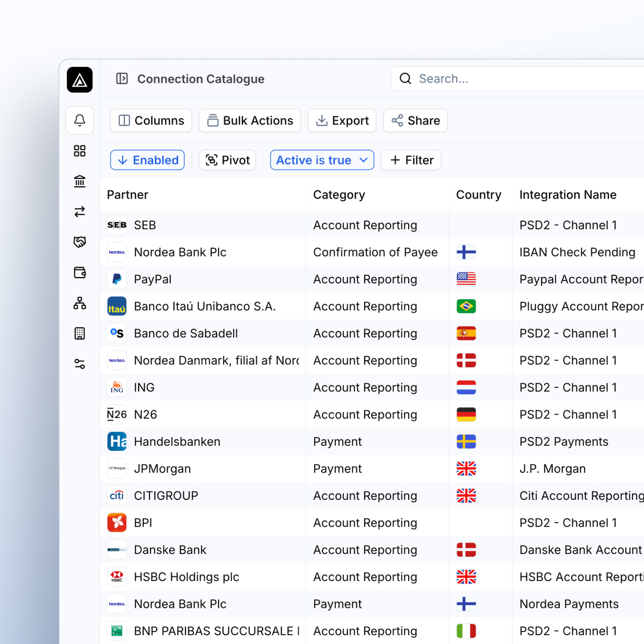Image resolution: width=644 pixels, height=644 pixels.
Task: Open the Columns chooser
Action: (151, 120)
